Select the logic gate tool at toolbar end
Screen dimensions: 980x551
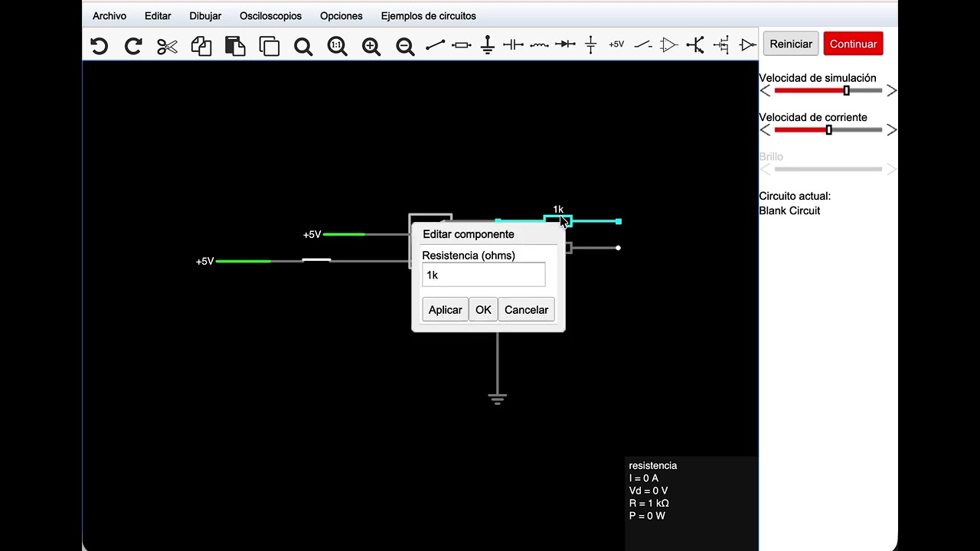pyautogui.click(x=748, y=45)
